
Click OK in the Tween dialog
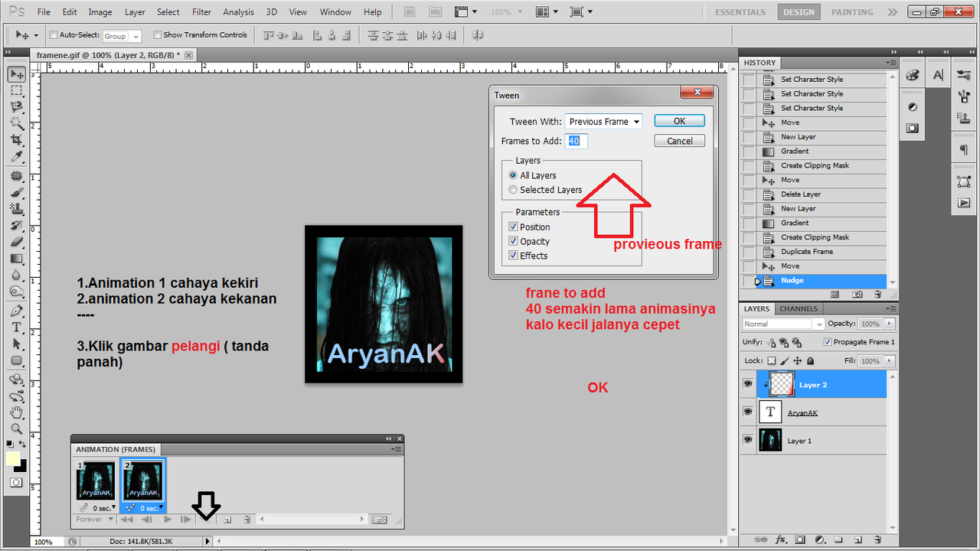coord(678,120)
